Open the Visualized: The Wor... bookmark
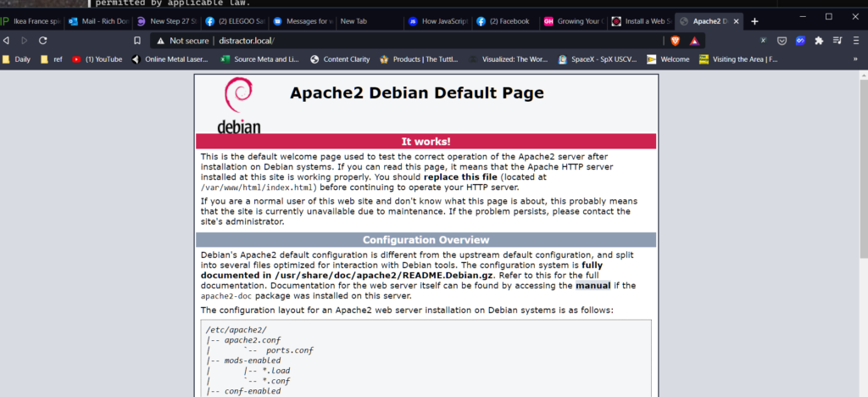The height and width of the screenshot is (397, 868). 509,59
